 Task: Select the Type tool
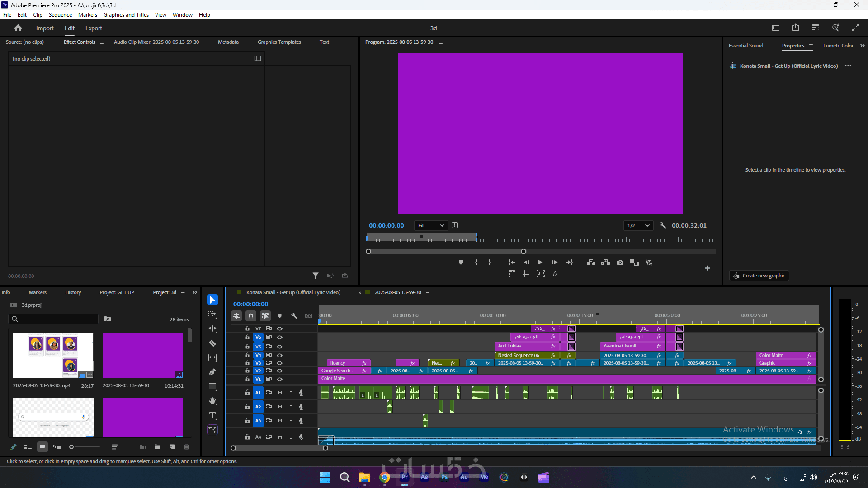(x=212, y=415)
